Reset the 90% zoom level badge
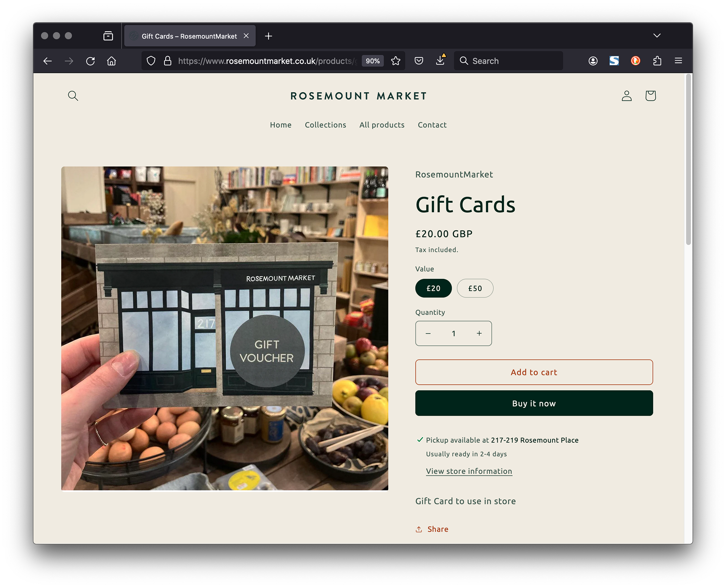 (x=372, y=61)
